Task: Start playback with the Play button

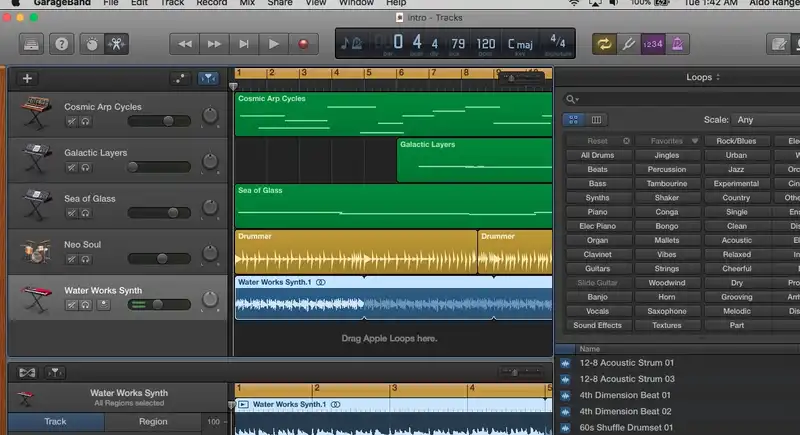Action: (x=273, y=44)
